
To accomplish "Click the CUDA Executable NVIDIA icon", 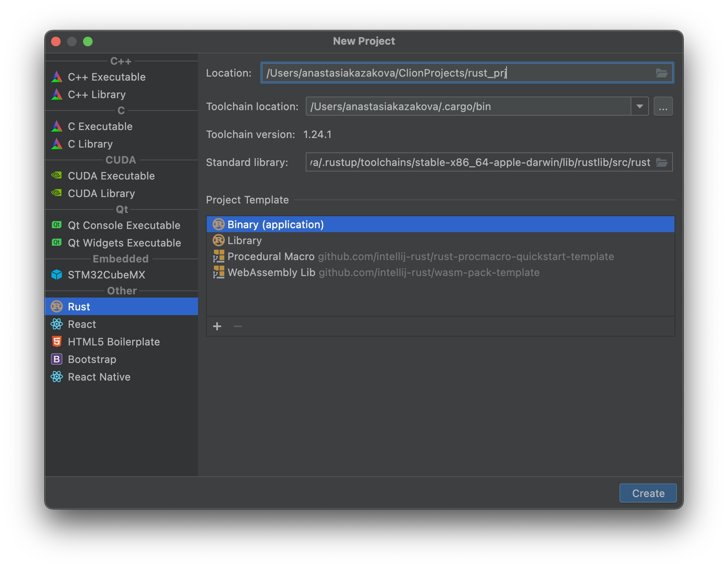I will coord(57,175).
